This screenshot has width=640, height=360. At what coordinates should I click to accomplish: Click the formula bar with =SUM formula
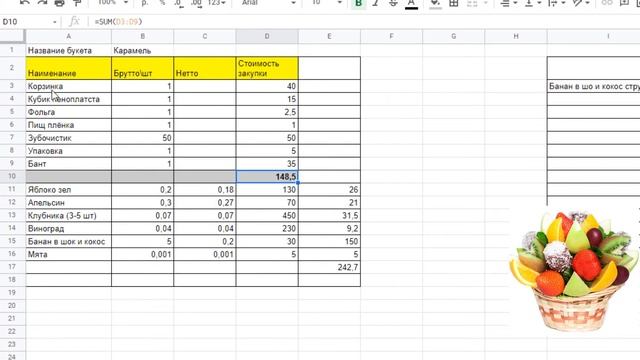(363, 22)
